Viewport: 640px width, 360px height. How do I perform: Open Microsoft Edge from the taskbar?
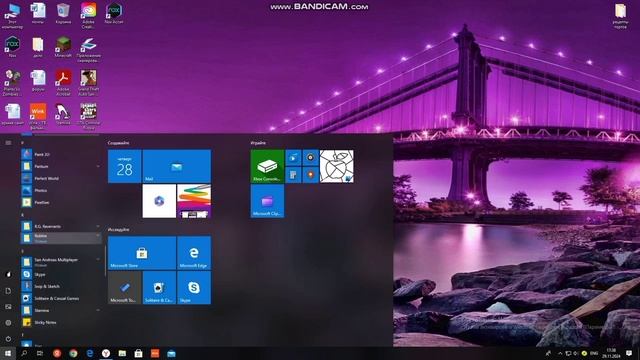pyautogui.click(x=90, y=353)
